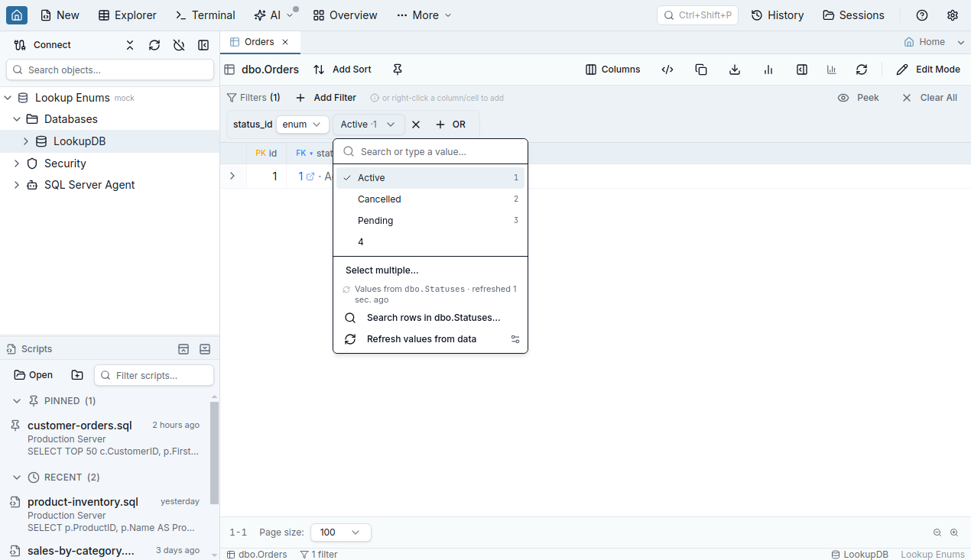Expand the row with id 1
Viewport: 971px width, 560px height.
232,176
